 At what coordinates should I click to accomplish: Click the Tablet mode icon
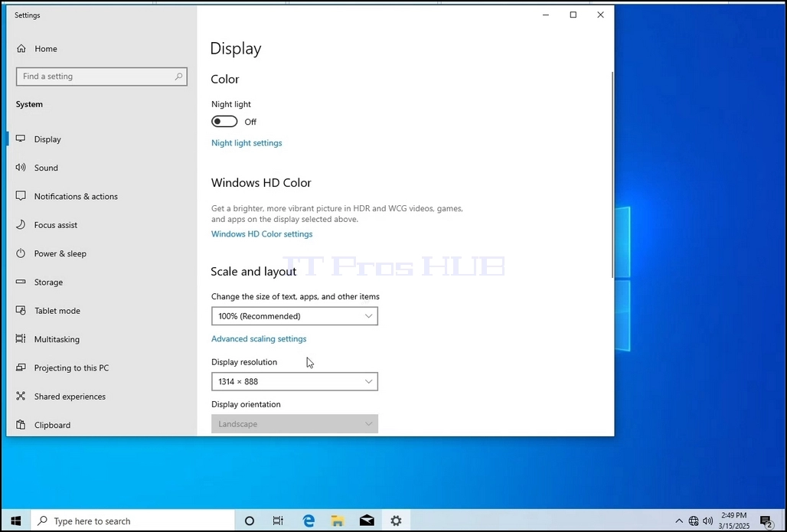21,311
